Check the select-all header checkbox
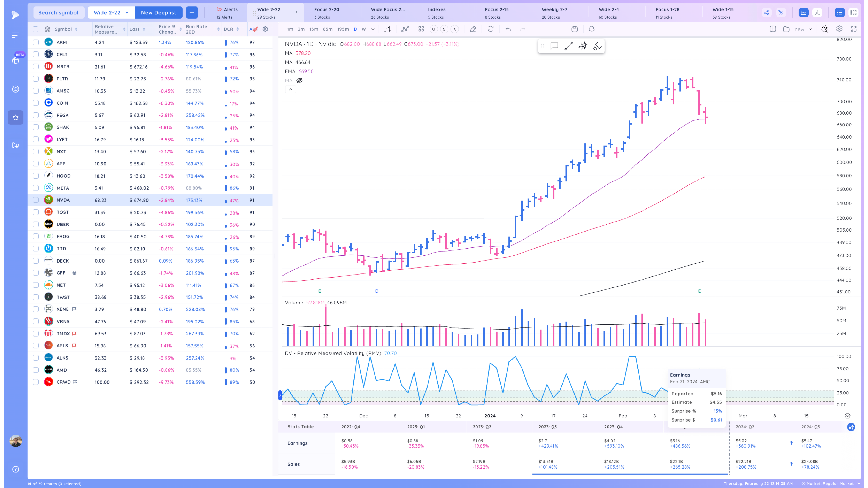868x488 pixels. pyautogui.click(x=35, y=29)
